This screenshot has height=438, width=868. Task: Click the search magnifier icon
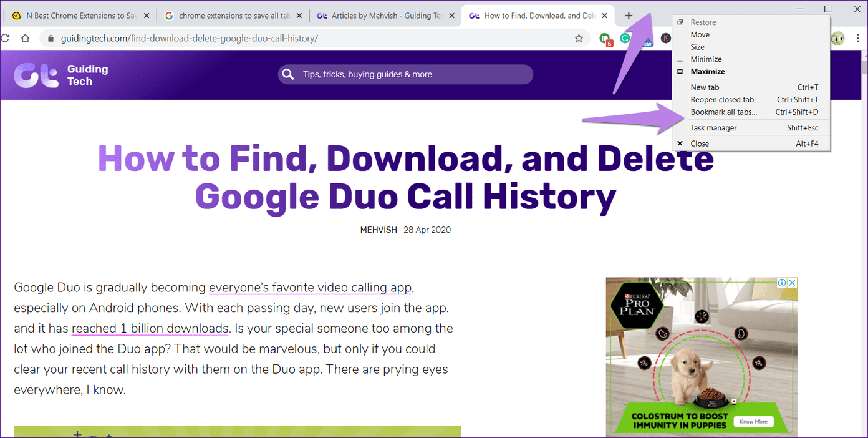pyautogui.click(x=287, y=74)
